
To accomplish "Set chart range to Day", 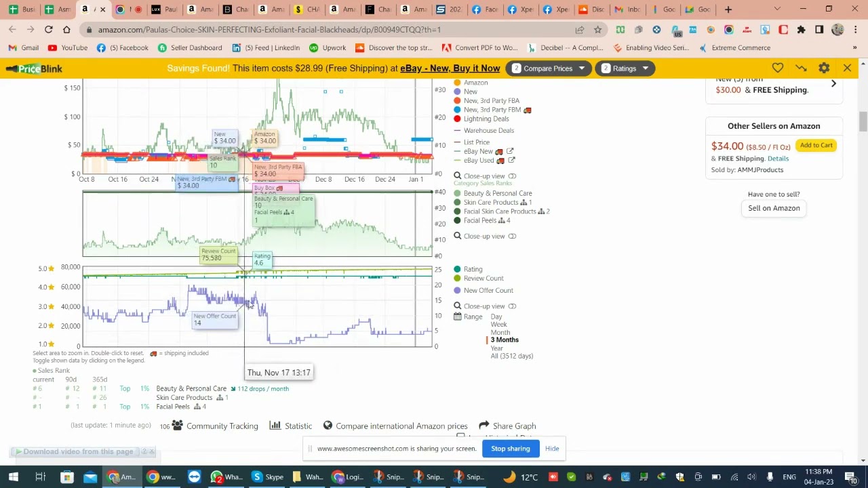I will click(x=496, y=317).
